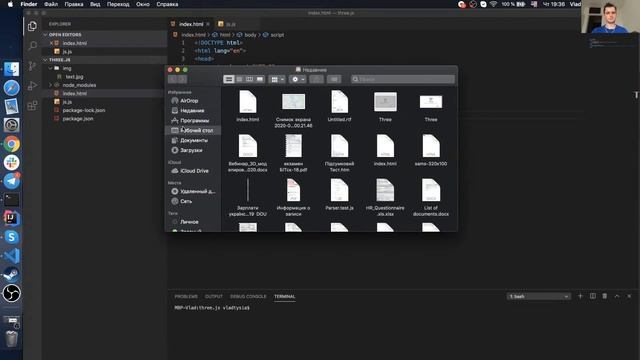Open Finder action gear menu
The width and height of the screenshot is (640, 360).
point(298,79)
